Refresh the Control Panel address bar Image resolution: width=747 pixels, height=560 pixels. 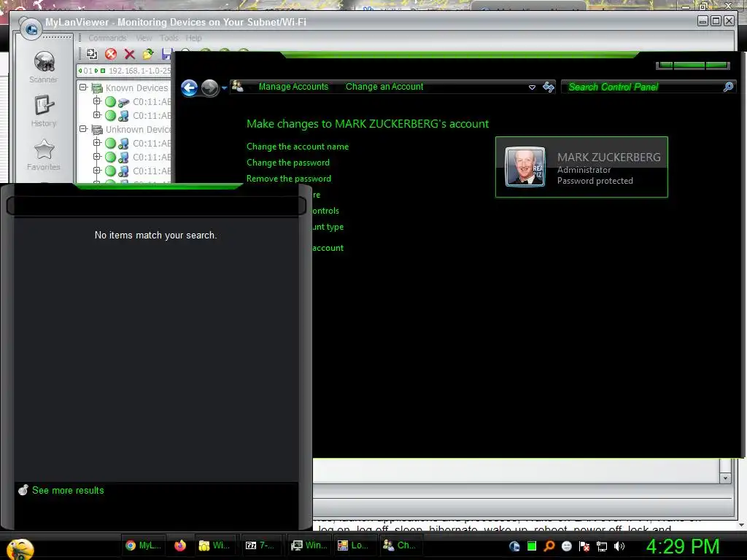[x=549, y=87]
